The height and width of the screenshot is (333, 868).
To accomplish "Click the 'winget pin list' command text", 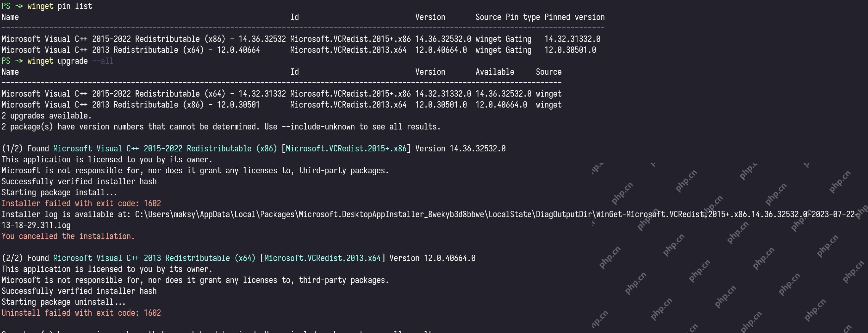I will (60, 6).
